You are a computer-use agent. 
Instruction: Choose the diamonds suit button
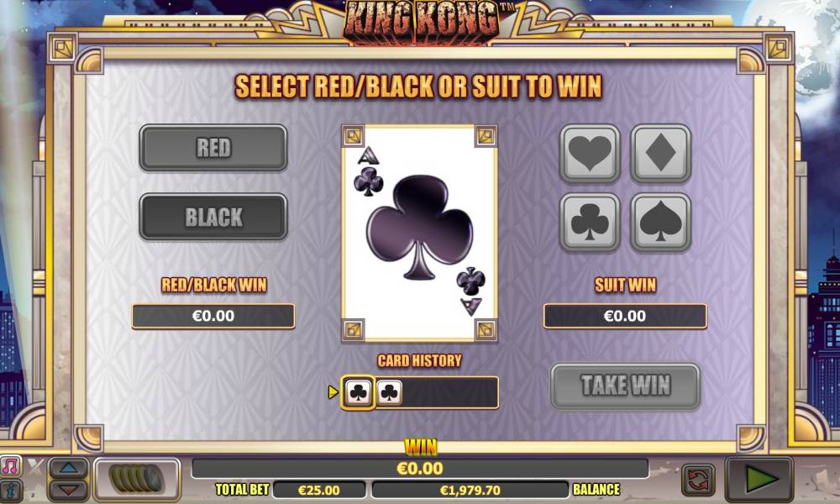pyautogui.click(x=660, y=153)
